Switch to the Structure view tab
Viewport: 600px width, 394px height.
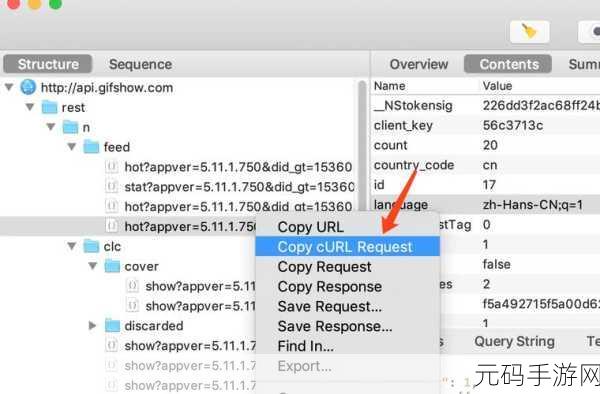[48, 64]
